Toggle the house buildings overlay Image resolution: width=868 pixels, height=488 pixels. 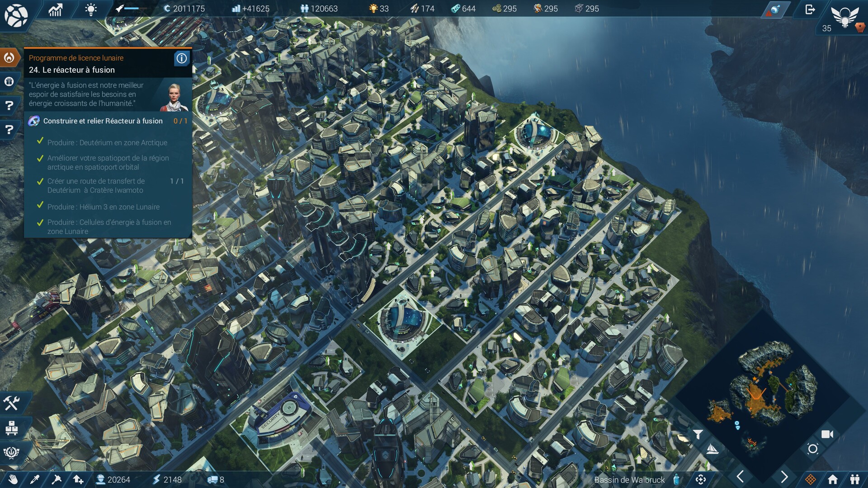833,479
